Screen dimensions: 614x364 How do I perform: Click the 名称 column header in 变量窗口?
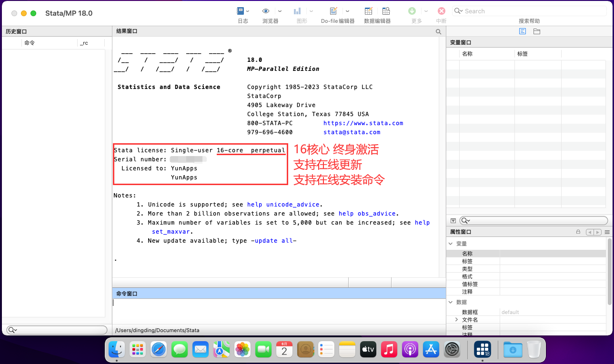coord(487,54)
